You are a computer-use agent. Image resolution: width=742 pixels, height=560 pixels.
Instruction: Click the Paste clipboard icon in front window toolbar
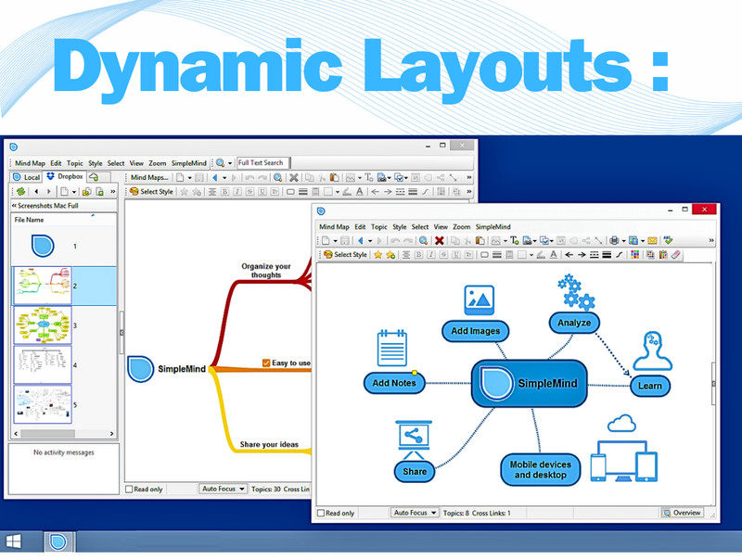tap(480, 240)
